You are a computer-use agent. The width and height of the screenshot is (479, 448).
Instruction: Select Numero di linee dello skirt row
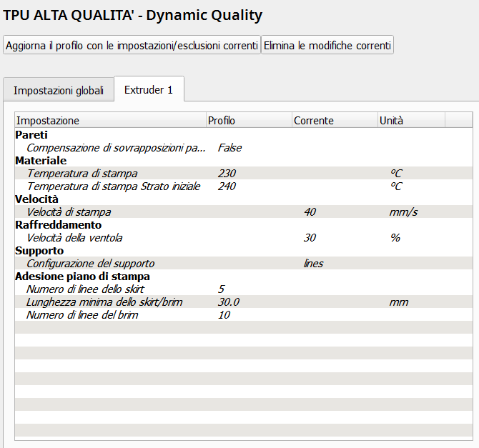(244, 289)
